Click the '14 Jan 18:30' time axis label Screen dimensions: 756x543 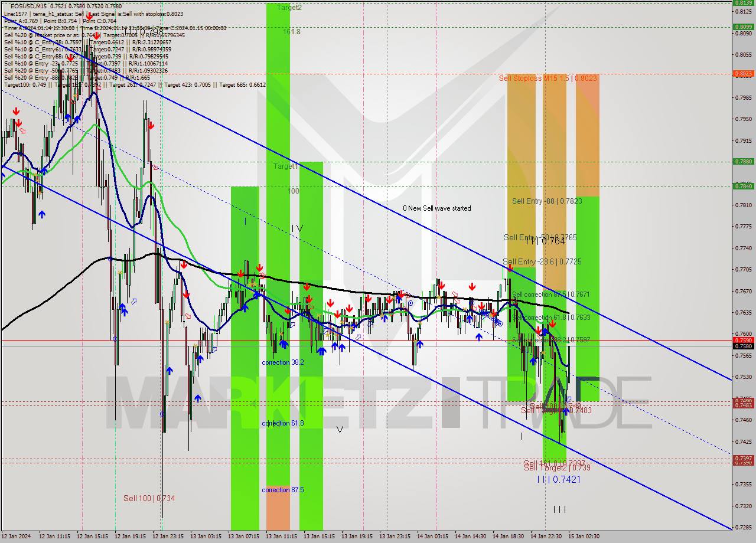coord(509,537)
